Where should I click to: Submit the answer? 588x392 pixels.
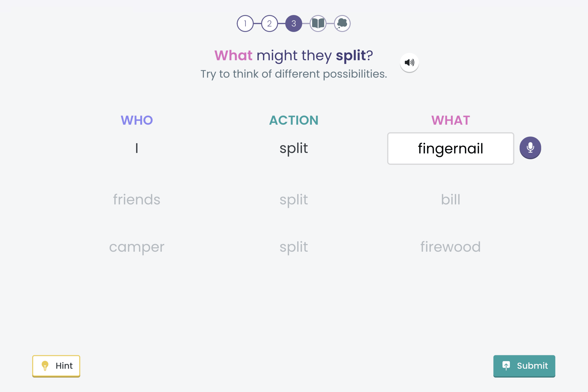click(524, 366)
